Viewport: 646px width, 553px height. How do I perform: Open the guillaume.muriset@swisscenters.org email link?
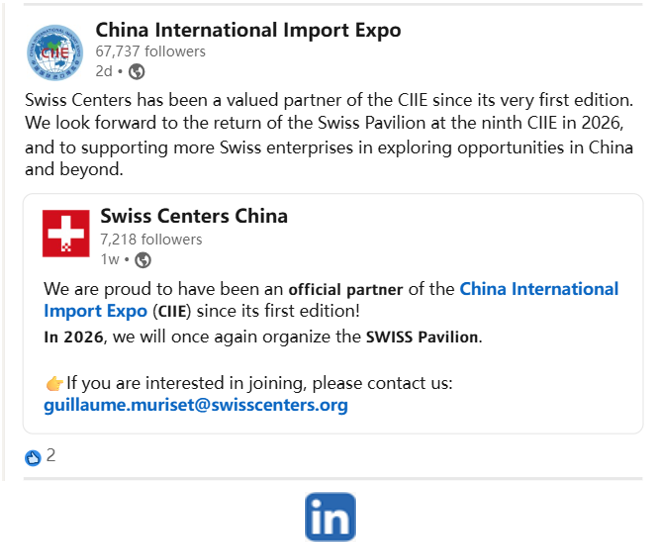coord(196,405)
